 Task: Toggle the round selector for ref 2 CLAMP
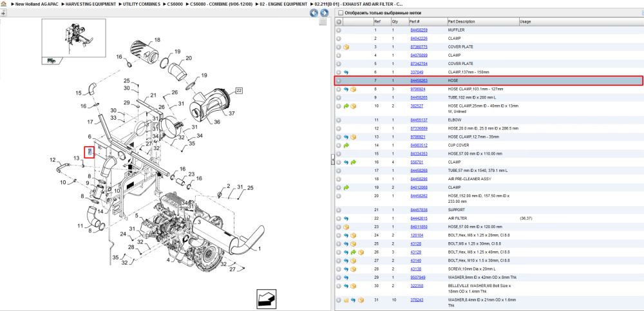[x=339, y=38]
